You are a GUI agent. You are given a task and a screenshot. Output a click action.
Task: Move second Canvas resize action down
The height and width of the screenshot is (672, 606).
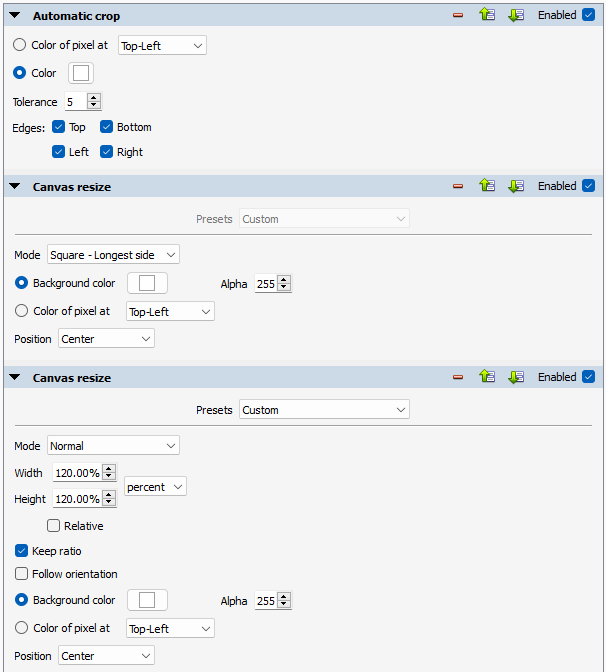[x=516, y=377]
